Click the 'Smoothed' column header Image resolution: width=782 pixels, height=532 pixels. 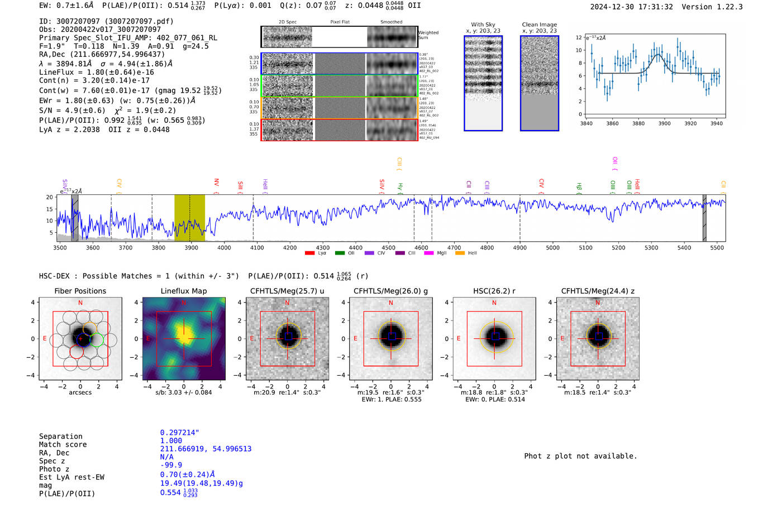tap(392, 22)
